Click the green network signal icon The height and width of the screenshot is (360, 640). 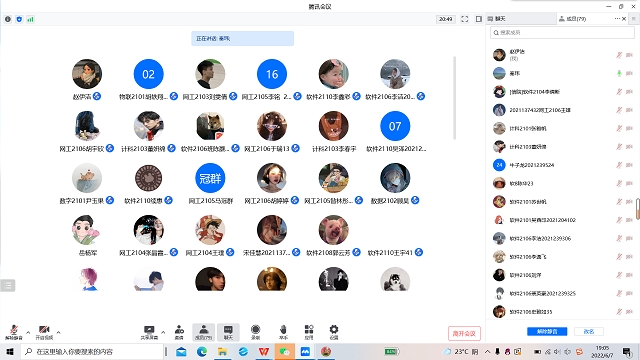pyautogui.click(x=31, y=19)
